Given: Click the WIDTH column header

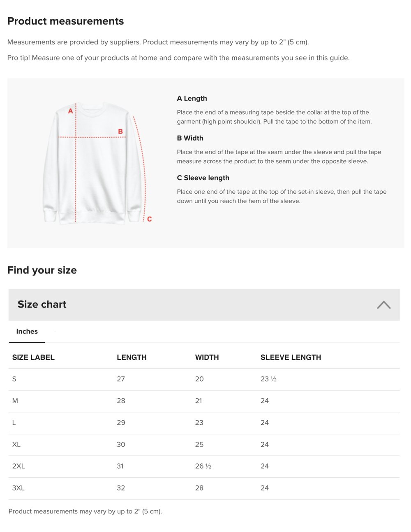Looking at the screenshot, I should coord(207,358).
